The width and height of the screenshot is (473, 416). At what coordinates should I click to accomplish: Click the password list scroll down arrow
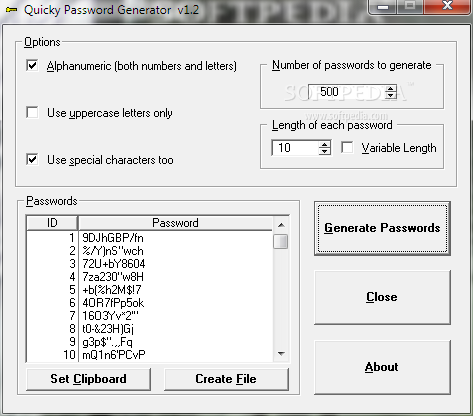[x=281, y=354]
